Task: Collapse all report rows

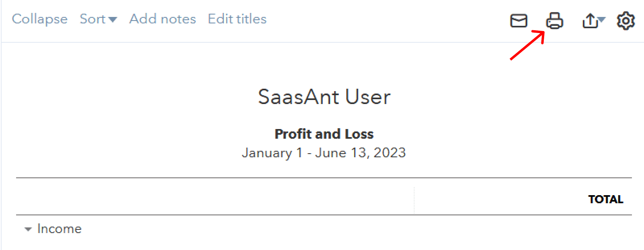Action: point(39,19)
